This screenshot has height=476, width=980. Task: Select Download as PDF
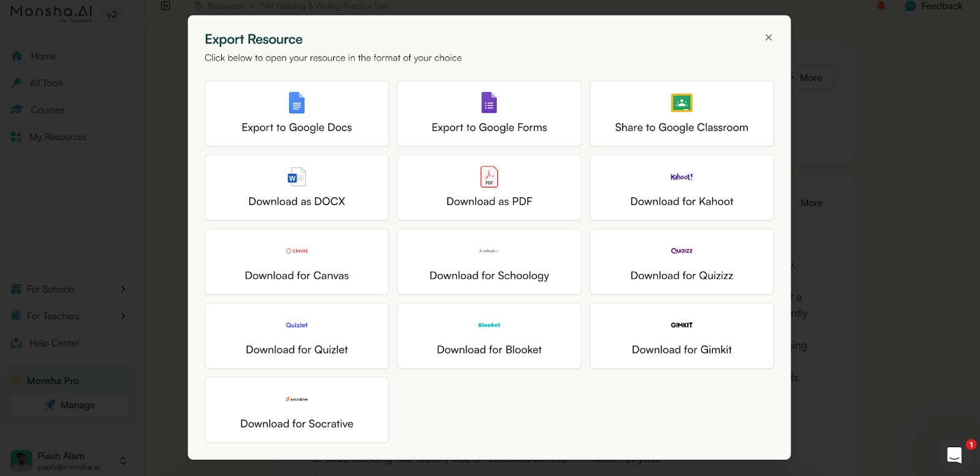(x=489, y=187)
